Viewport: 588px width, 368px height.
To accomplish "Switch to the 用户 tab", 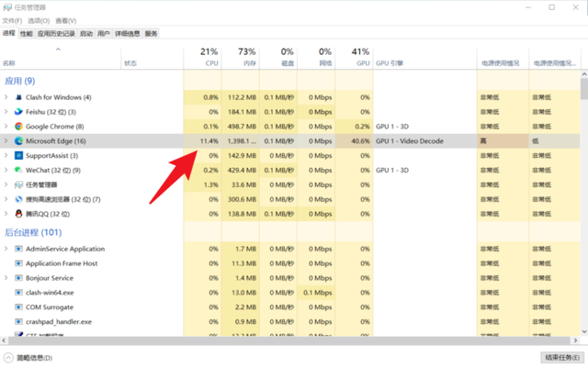I will click(x=104, y=34).
